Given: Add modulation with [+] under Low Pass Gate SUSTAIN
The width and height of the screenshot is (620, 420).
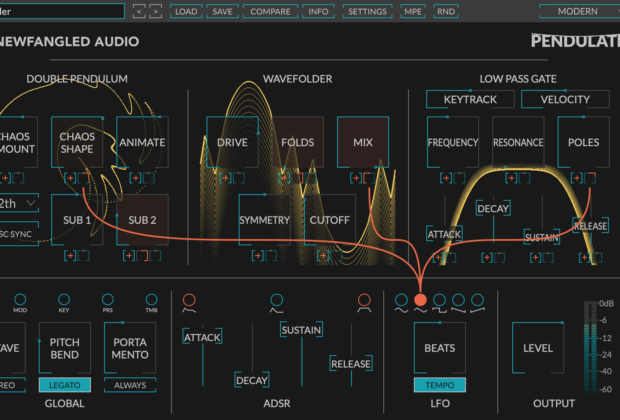Looking at the screenshot, I should (536, 258).
